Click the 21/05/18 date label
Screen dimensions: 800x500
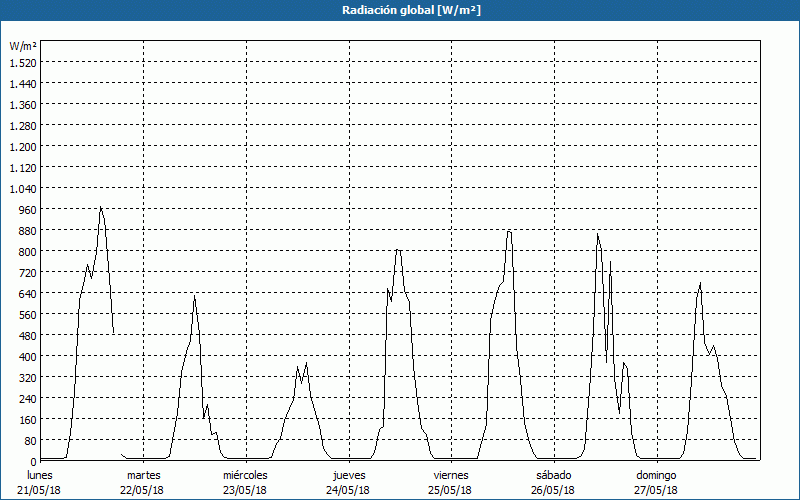41,489
